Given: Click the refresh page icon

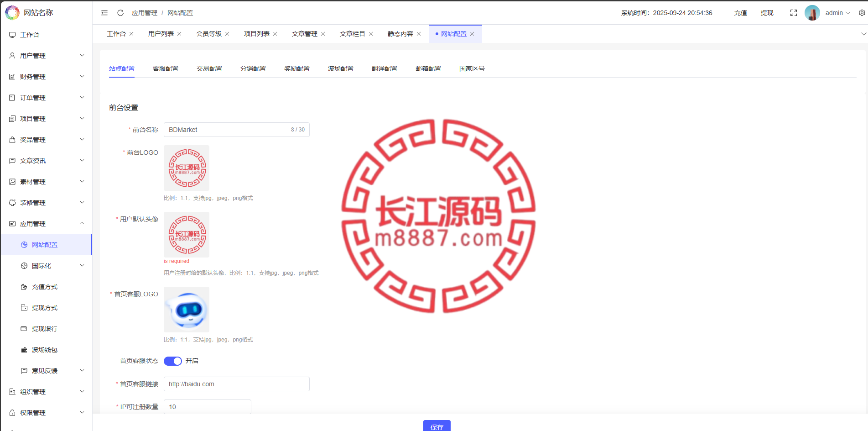Looking at the screenshot, I should 120,13.
